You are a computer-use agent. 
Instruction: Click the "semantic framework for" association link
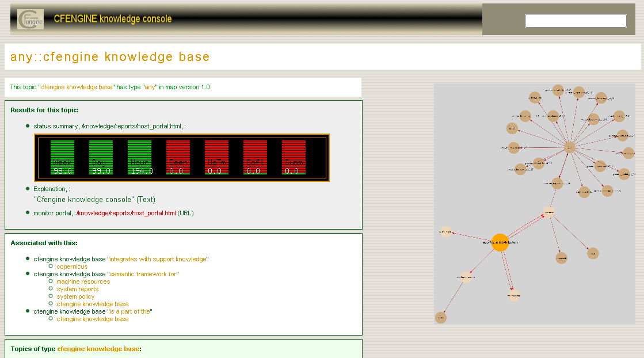[143, 274]
